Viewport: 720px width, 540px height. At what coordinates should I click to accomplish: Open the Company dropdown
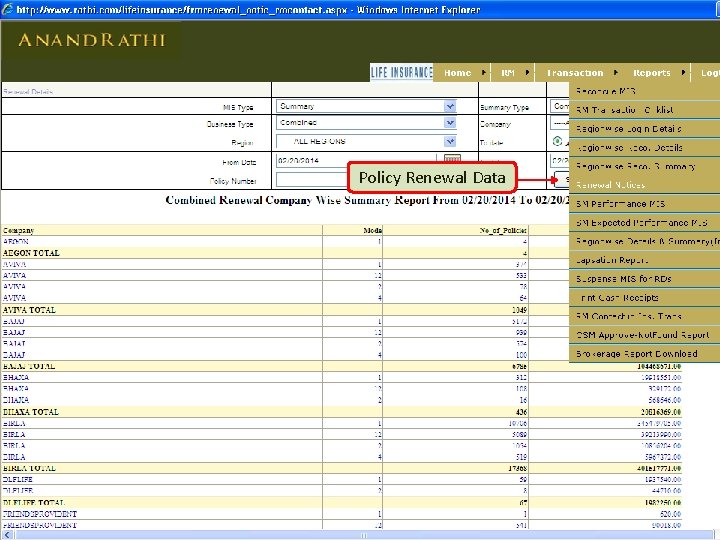click(559, 123)
